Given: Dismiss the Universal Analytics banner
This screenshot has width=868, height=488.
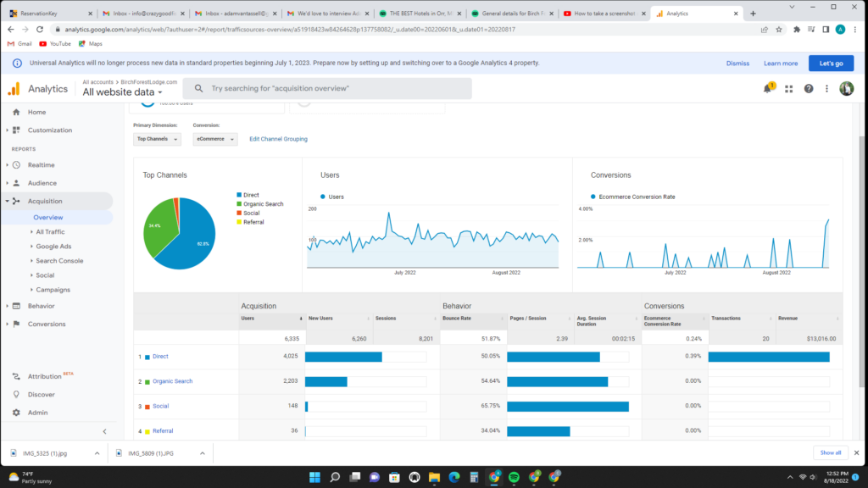Looking at the screenshot, I should (x=737, y=64).
